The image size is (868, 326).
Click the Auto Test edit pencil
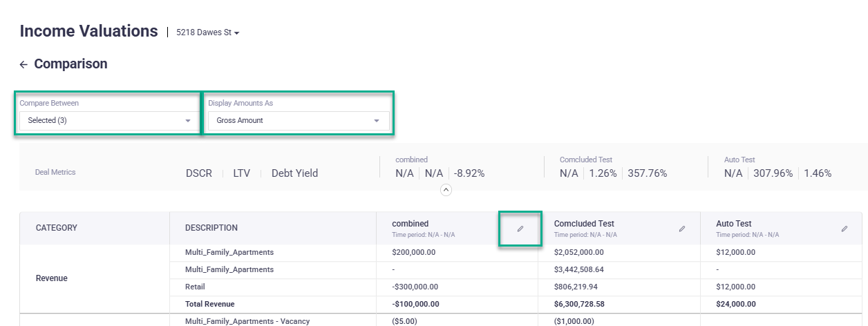point(844,229)
